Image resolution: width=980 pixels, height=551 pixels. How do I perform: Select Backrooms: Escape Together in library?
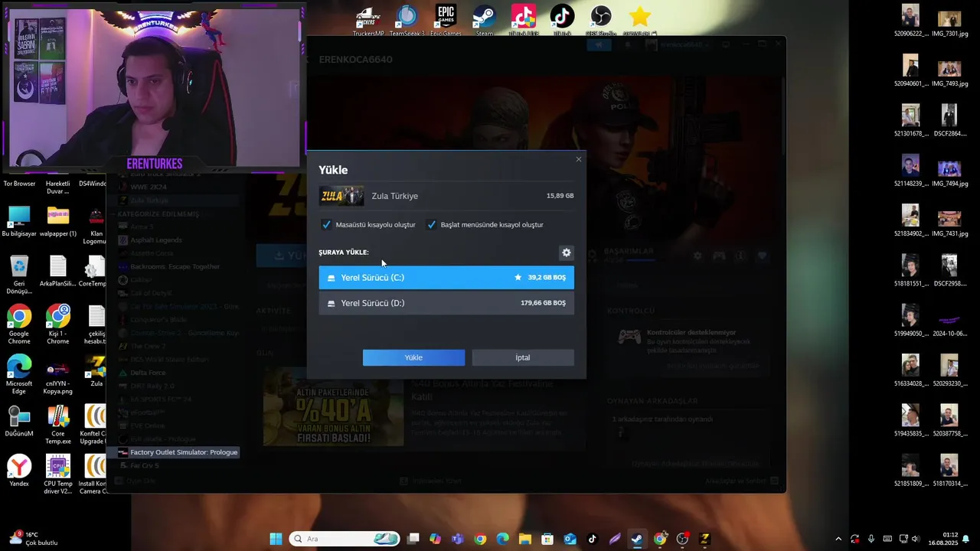pos(175,266)
